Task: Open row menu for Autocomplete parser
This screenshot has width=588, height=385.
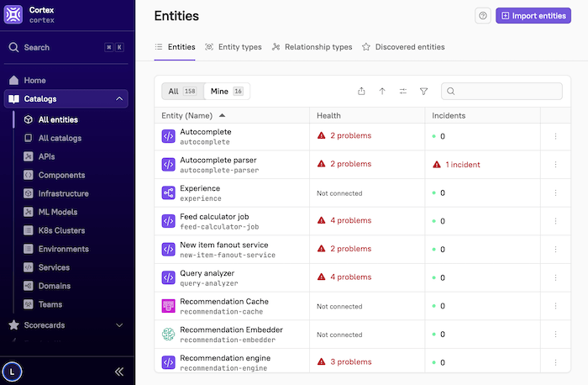Action: point(555,165)
